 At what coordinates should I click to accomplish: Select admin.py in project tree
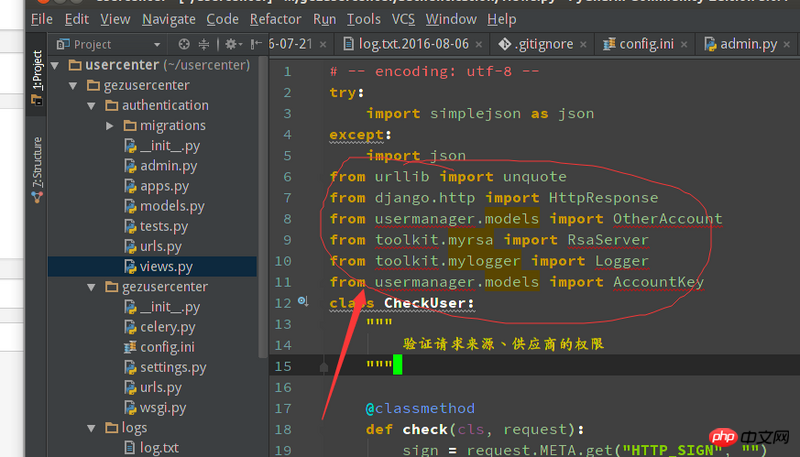(168, 166)
